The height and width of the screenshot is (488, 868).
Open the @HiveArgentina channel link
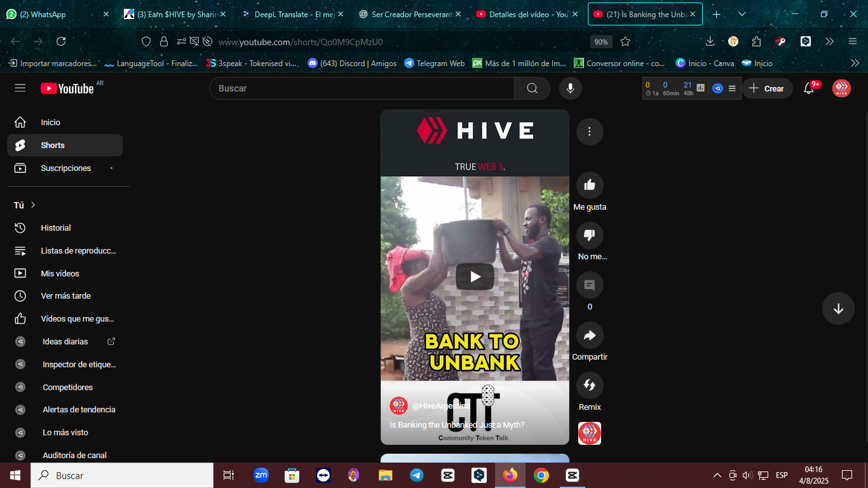click(441, 405)
